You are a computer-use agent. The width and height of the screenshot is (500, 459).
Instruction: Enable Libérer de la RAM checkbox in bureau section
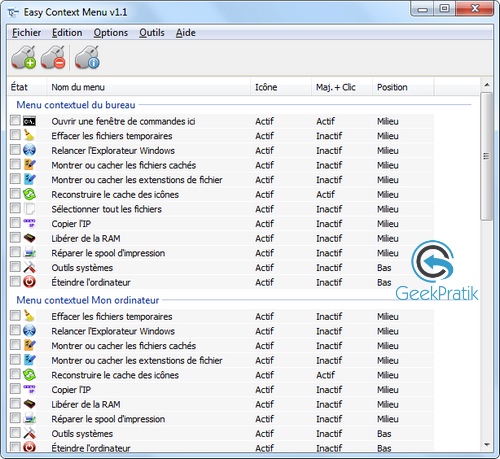(15, 238)
